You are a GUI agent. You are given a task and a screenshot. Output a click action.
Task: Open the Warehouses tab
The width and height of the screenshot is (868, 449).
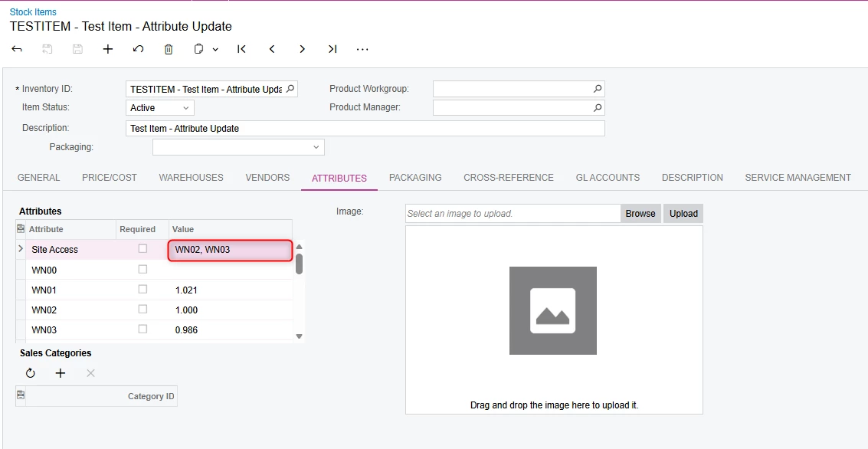tap(191, 178)
